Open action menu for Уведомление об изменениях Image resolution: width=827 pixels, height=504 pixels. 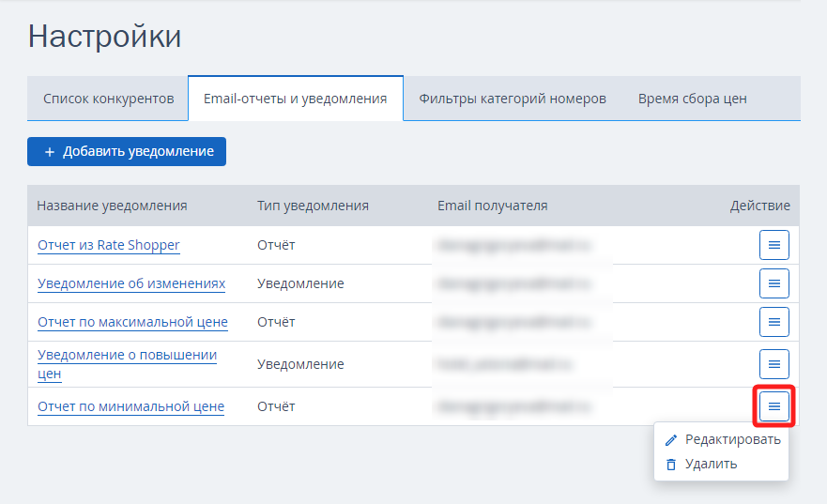click(x=773, y=283)
